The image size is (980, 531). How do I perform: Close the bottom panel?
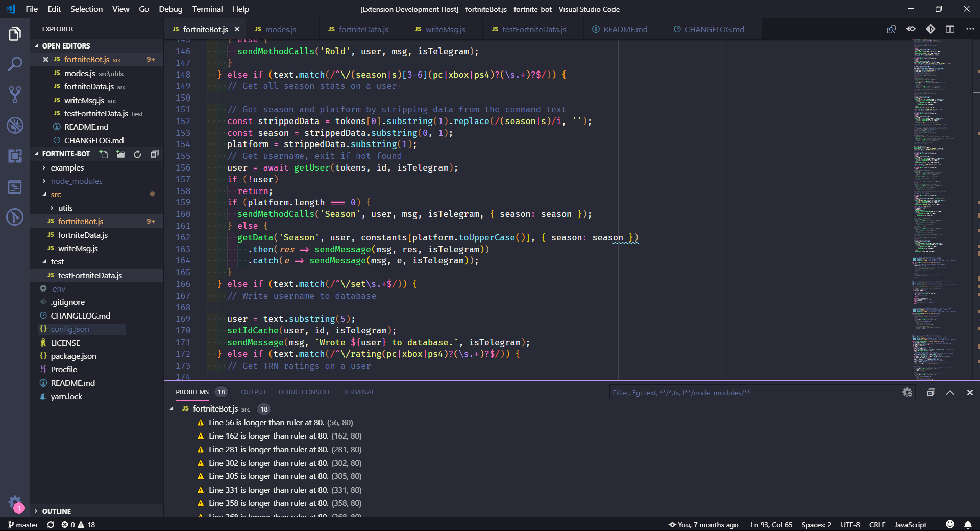coord(970,392)
